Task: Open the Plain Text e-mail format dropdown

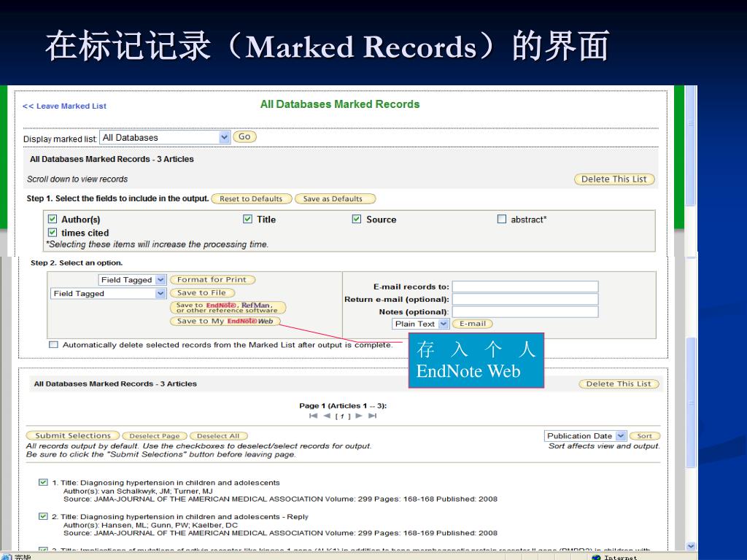Action: (x=420, y=324)
